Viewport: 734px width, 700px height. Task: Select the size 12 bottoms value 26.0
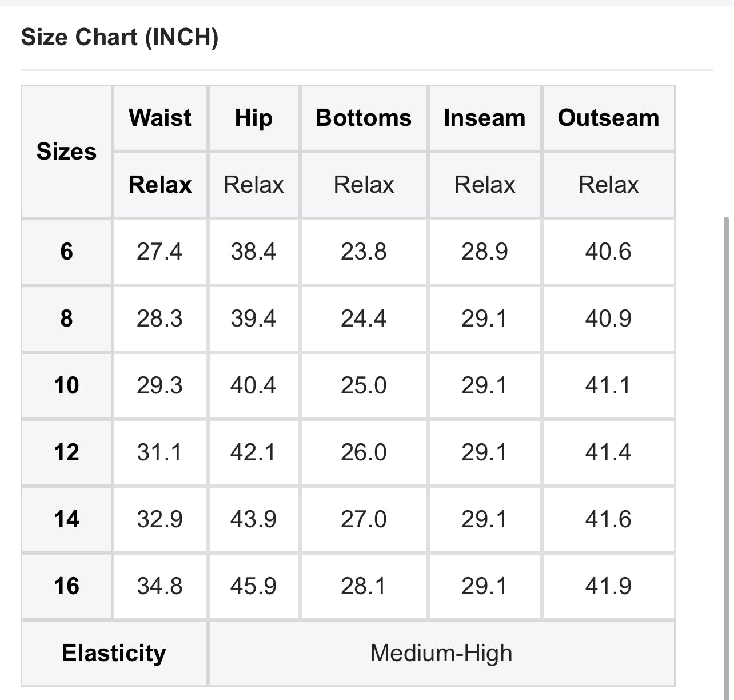pyautogui.click(x=364, y=452)
